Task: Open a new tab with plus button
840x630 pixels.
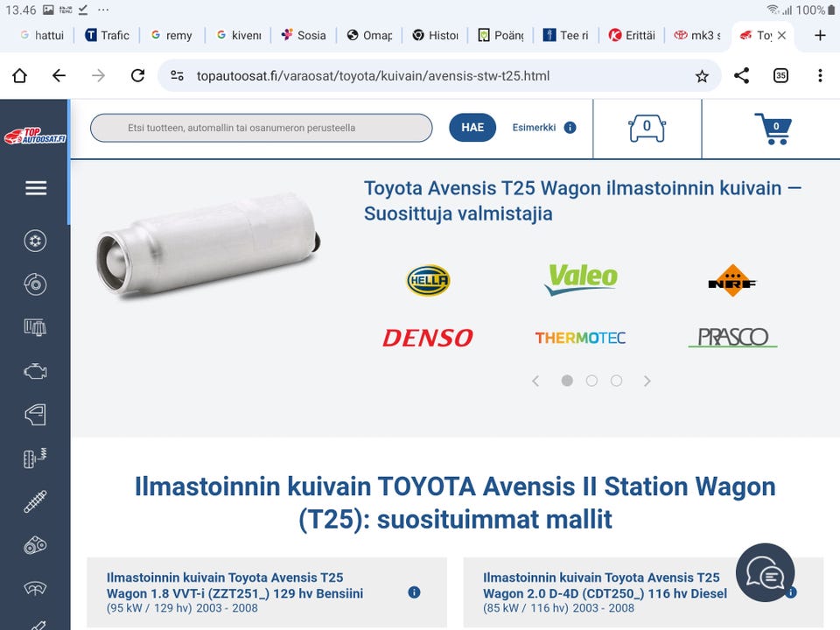Action: click(820, 35)
